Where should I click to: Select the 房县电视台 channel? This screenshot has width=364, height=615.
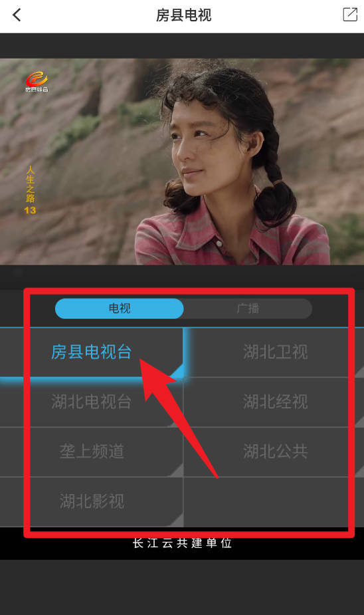(x=91, y=352)
